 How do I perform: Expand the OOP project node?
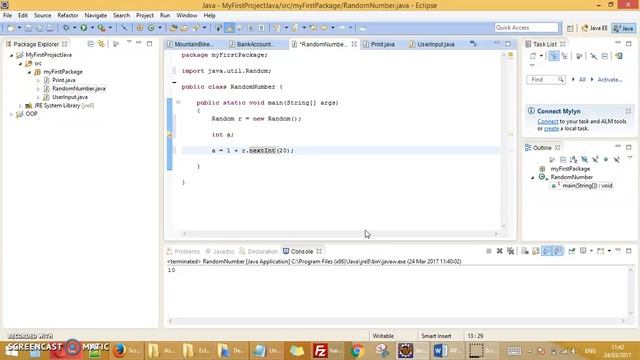11,114
